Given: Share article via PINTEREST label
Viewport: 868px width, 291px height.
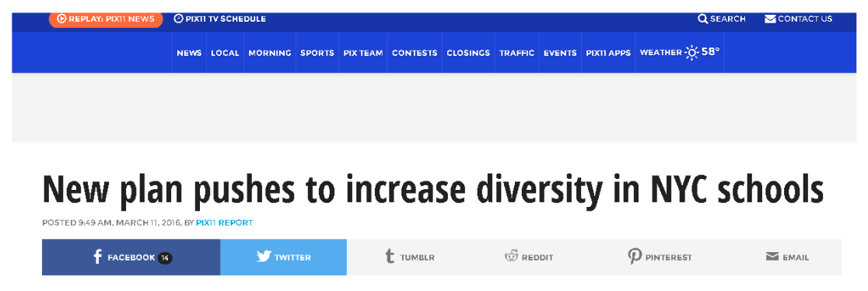Looking at the screenshot, I should [x=669, y=258].
